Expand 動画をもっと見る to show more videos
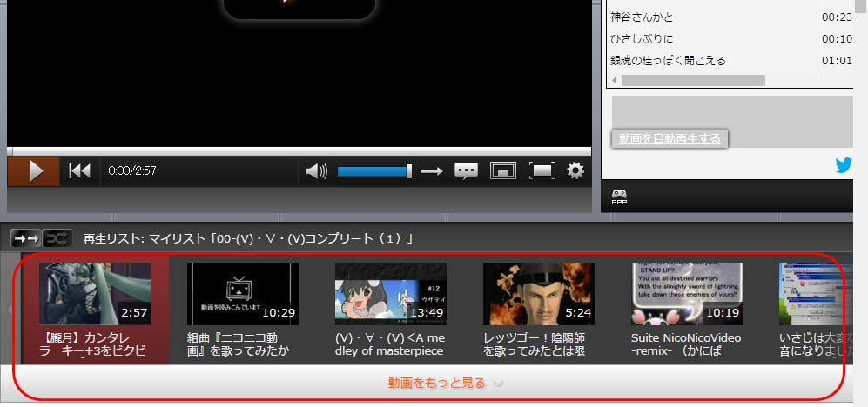Screen dimensions: 868x407 pos(437,383)
